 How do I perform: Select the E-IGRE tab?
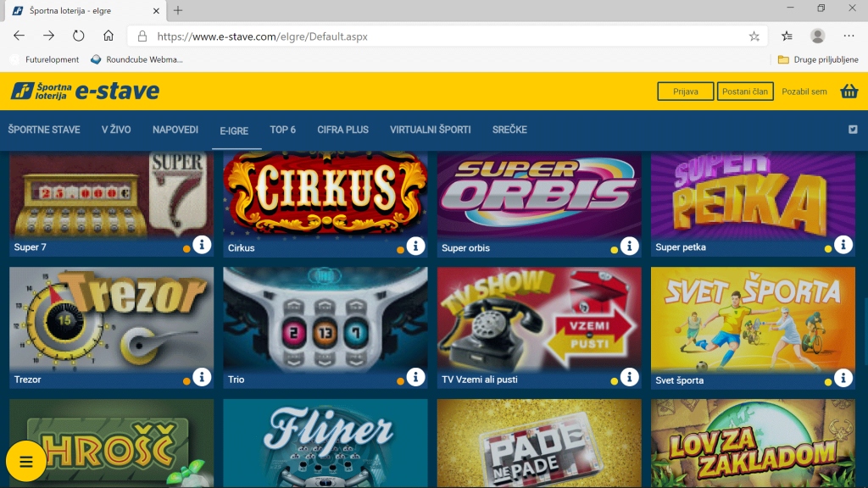tap(234, 131)
